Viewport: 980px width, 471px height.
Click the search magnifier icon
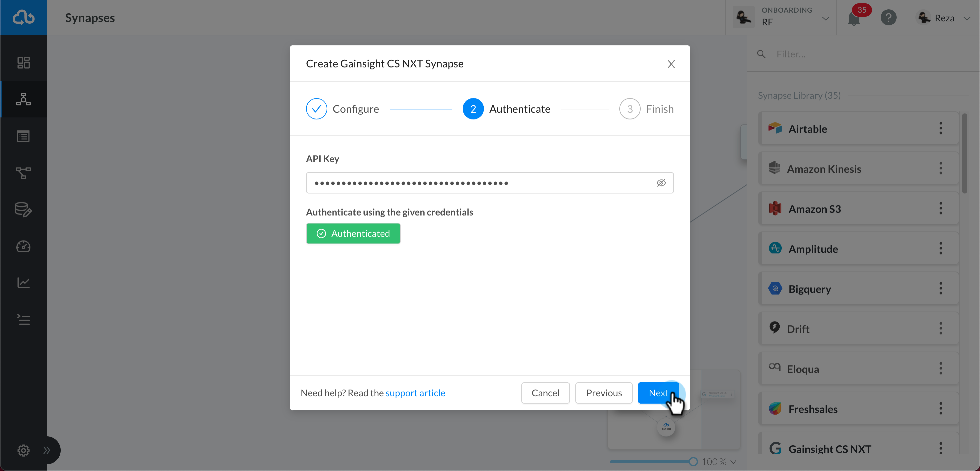[x=761, y=54]
